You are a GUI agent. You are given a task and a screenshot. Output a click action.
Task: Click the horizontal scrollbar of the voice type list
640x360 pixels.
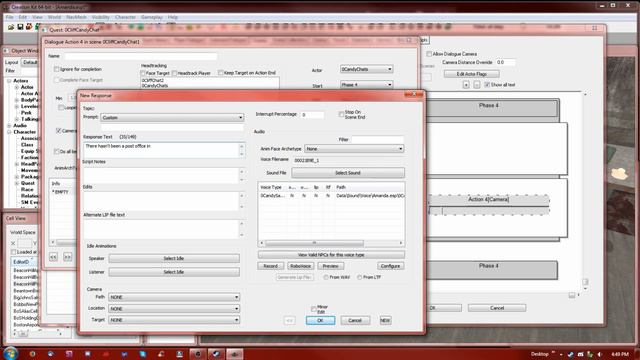pos(331,243)
